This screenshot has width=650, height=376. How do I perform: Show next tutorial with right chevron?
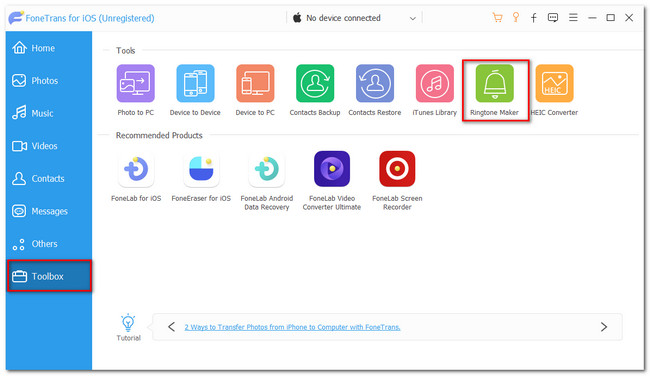pyautogui.click(x=604, y=327)
